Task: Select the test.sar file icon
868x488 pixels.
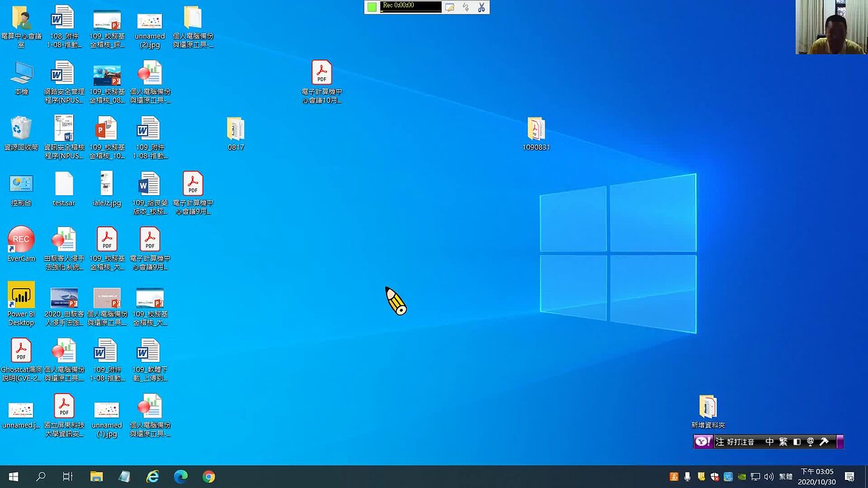Action: [x=64, y=188]
